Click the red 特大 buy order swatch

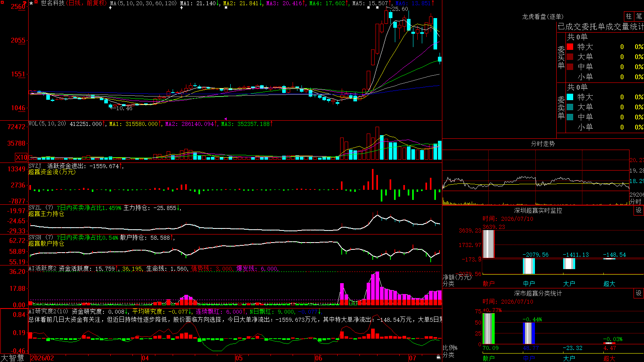[x=570, y=47]
